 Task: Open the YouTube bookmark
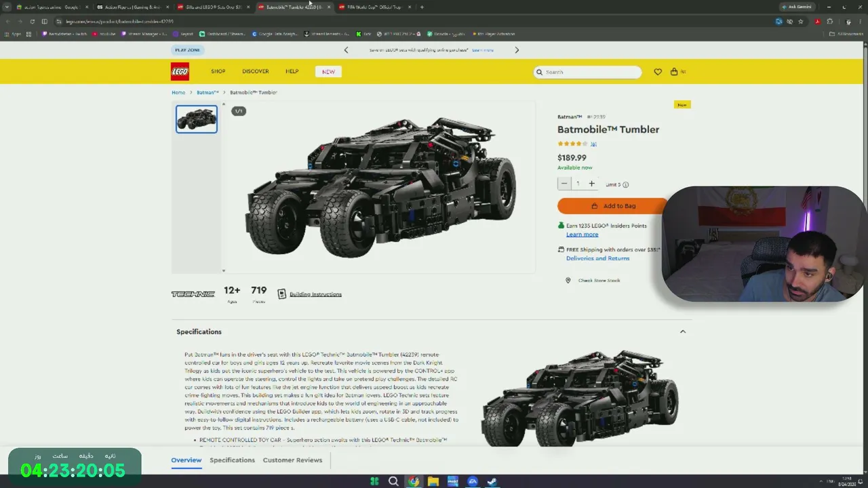(x=104, y=34)
